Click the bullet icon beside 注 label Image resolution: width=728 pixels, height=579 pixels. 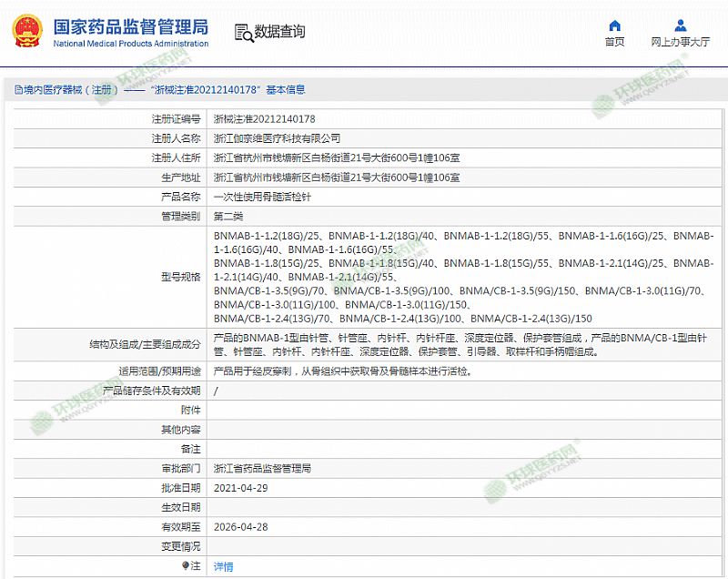[x=187, y=565]
